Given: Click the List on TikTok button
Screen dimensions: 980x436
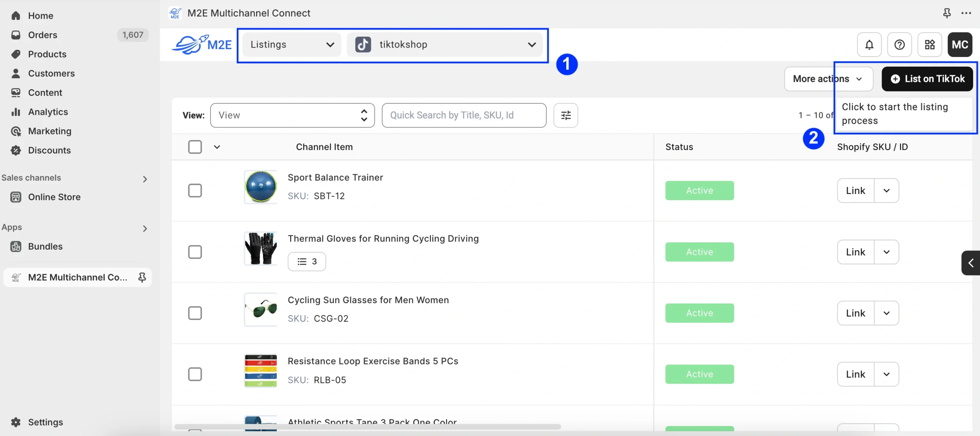Looking at the screenshot, I should click(x=927, y=78).
